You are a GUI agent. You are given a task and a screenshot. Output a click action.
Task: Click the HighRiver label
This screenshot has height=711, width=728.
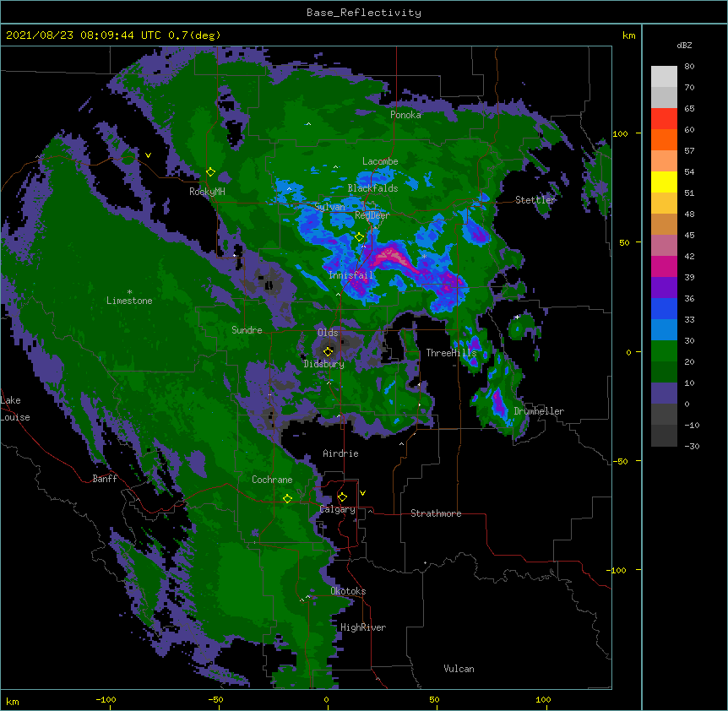363,627
